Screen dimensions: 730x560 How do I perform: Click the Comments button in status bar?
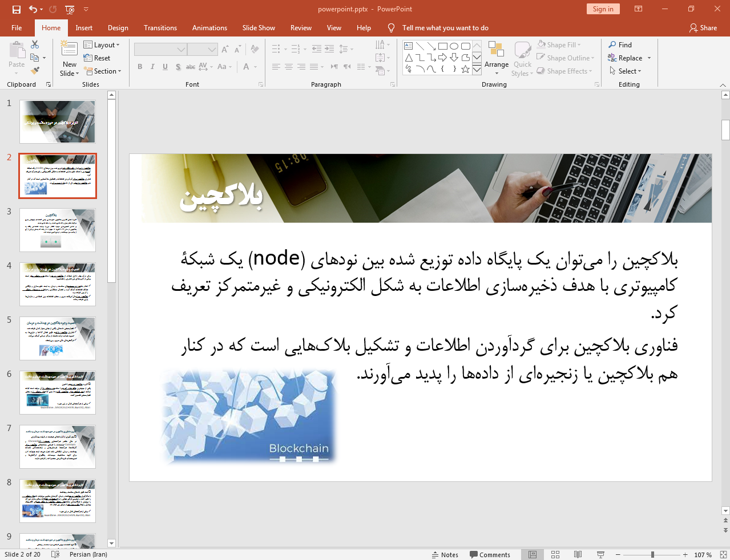[490, 554]
